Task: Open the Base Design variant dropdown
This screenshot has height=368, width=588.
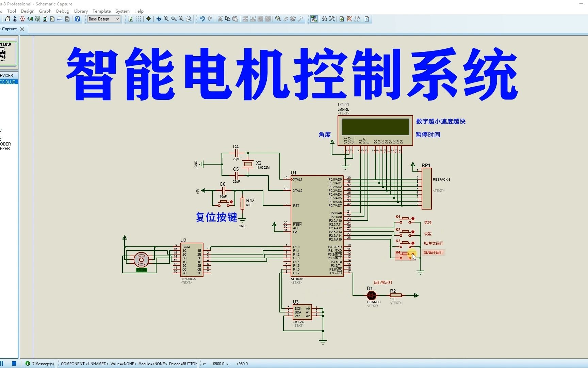Action: coord(104,19)
